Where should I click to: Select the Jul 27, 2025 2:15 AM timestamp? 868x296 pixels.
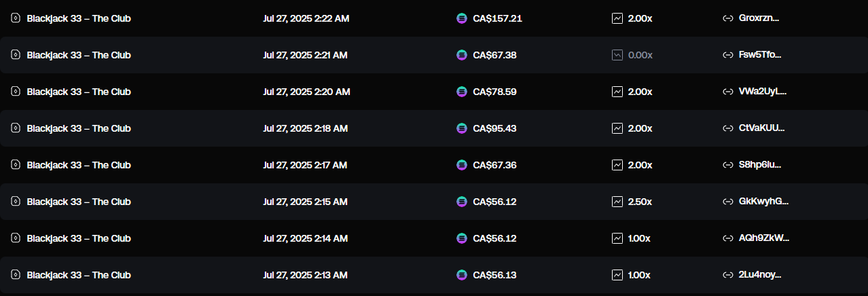point(305,202)
